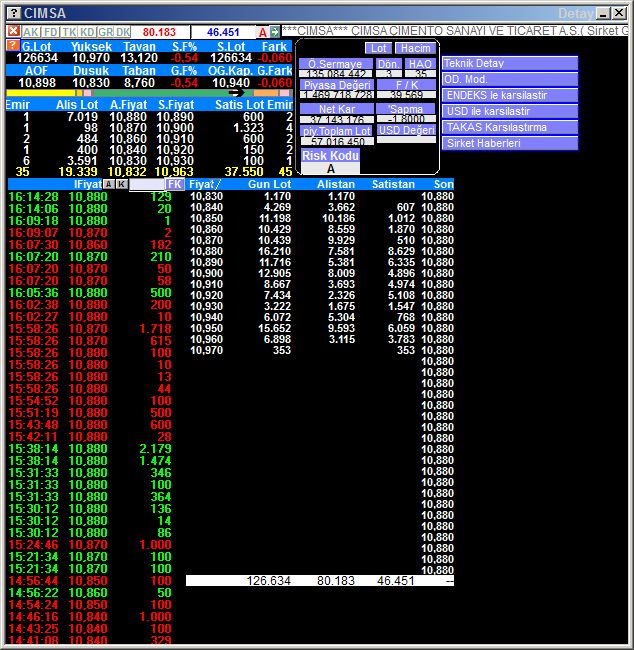Click the Son column header
634x650 pixels.
click(x=443, y=184)
